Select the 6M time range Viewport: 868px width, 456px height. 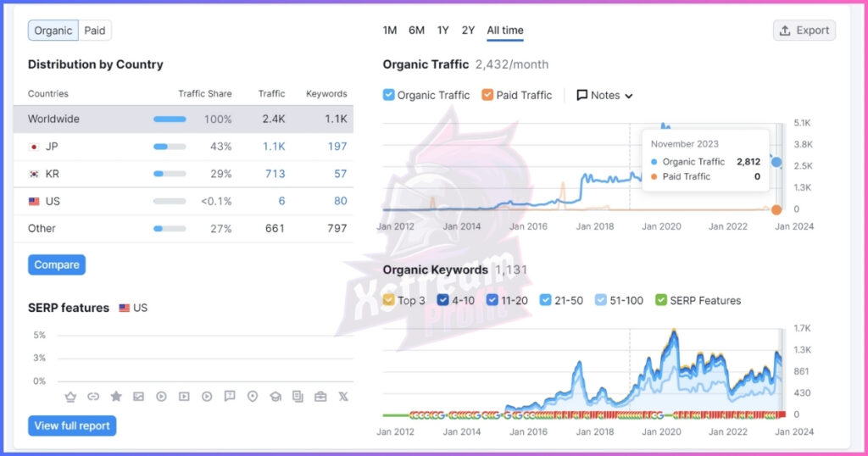click(416, 31)
